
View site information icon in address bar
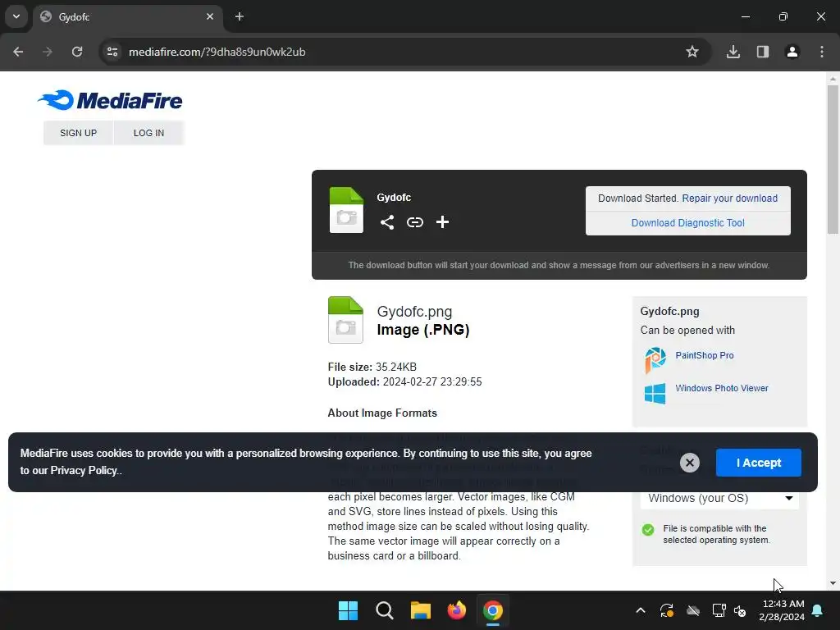[x=112, y=52]
